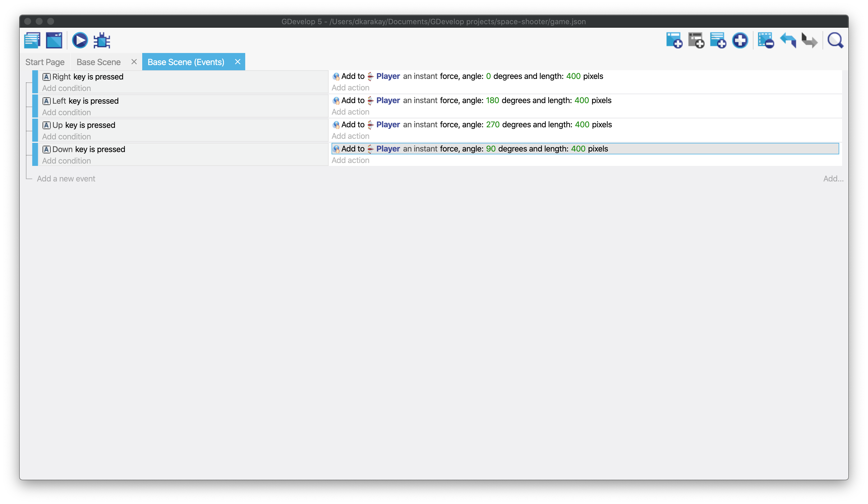
Task: Click 'Add...' at the right of events
Action: pos(833,179)
